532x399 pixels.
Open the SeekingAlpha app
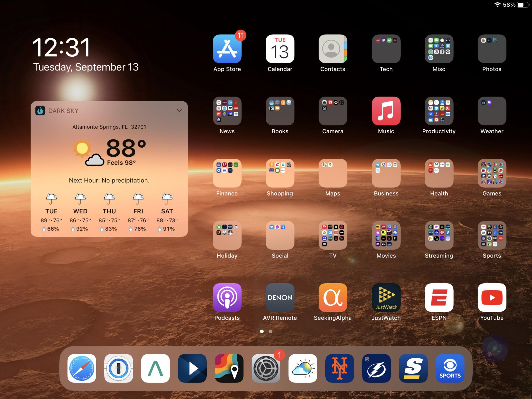click(332, 297)
